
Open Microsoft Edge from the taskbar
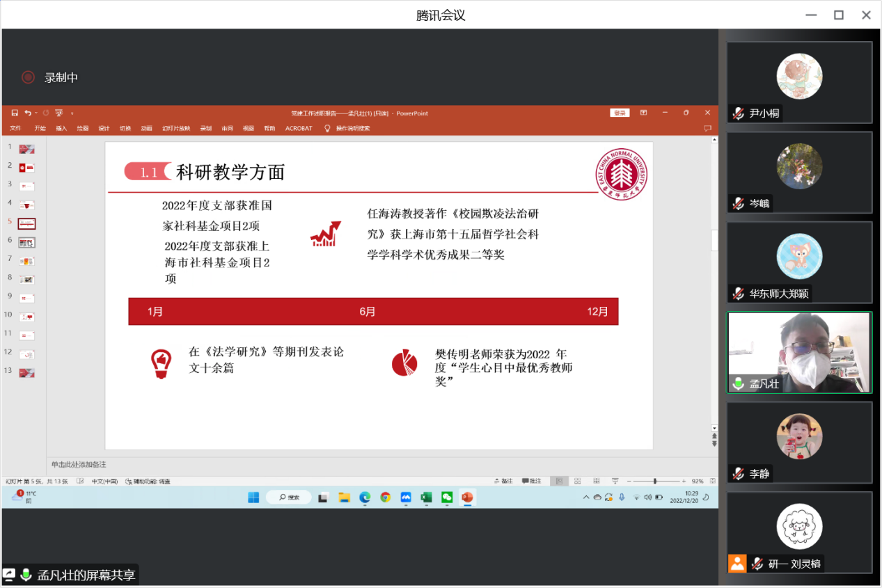point(365,497)
